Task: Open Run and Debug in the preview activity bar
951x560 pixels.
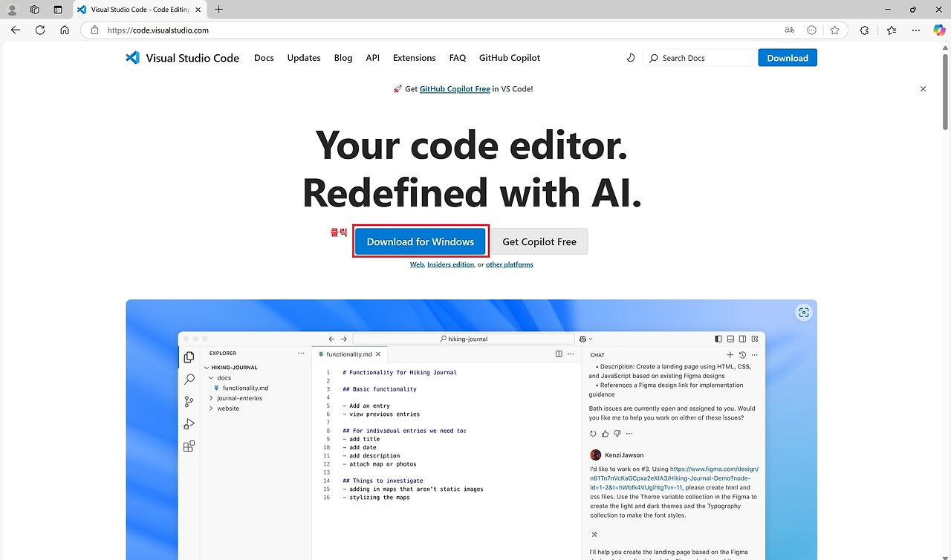Action: point(189,424)
